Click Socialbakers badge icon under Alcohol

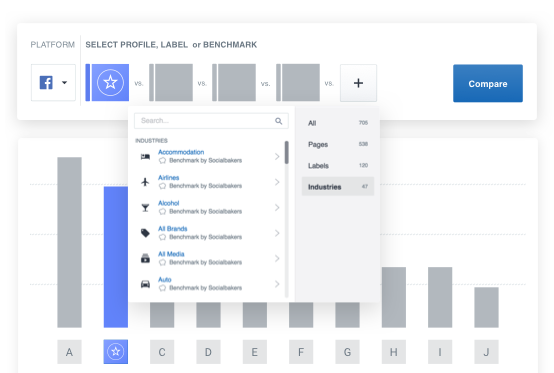pyautogui.click(x=162, y=212)
